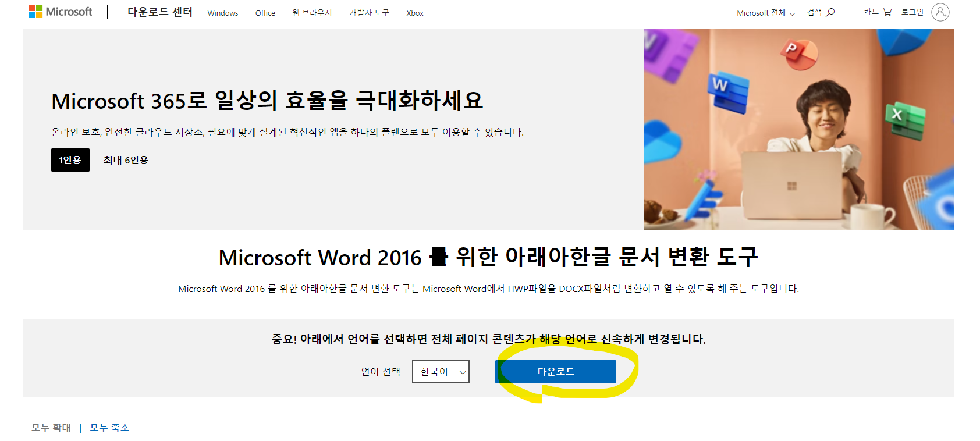The height and width of the screenshot is (441, 980).
Task: Open the Windows menu item
Action: click(x=223, y=13)
